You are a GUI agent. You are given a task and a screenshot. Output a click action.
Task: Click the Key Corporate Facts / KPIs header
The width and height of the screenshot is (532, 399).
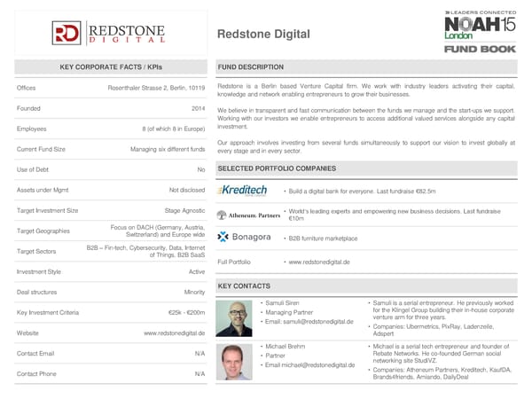[108, 67]
